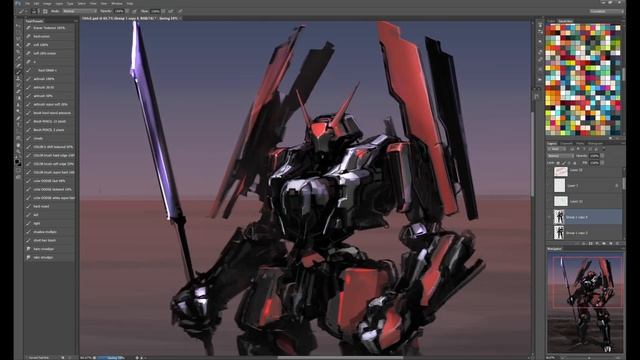Open the Flow slider arrow
The image size is (640, 360).
click(x=163, y=11)
